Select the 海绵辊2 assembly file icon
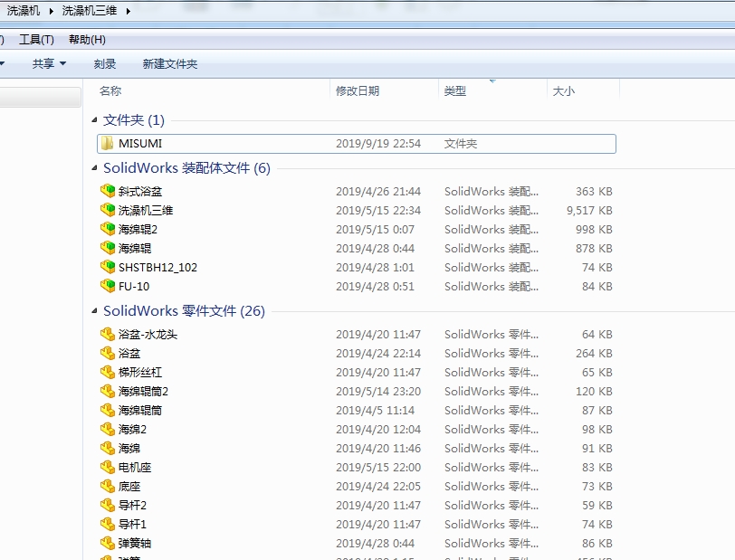 108,229
